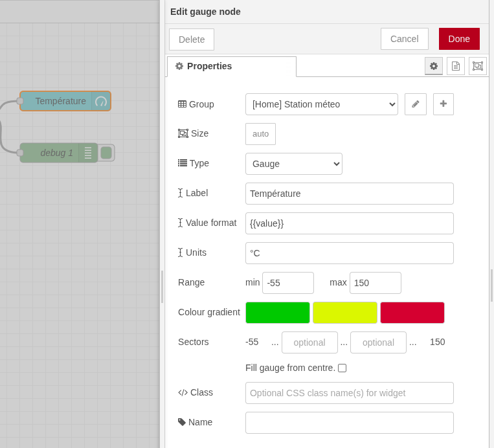Image resolution: width=494 pixels, height=448 pixels.
Task: Open node settings gear icon
Action: coord(434,66)
